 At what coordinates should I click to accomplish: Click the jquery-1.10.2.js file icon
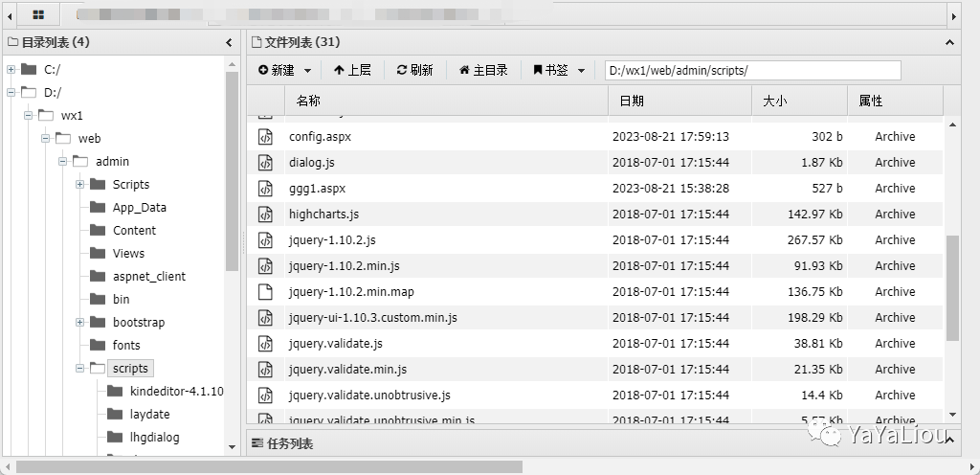coord(266,240)
